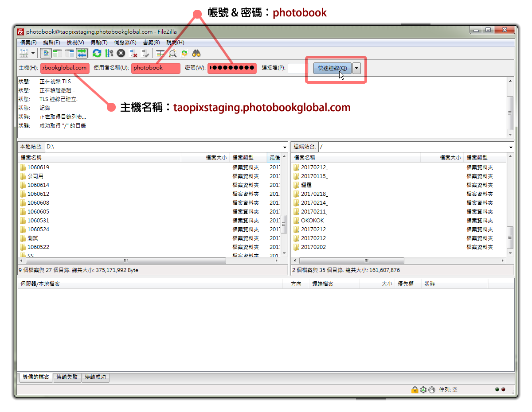
Task: Search remote files with binoculars icon
Action: (x=196, y=54)
